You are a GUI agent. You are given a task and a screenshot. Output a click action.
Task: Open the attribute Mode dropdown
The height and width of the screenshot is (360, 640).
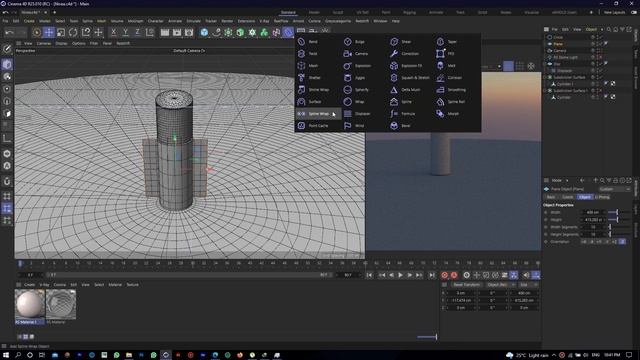coord(559,180)
